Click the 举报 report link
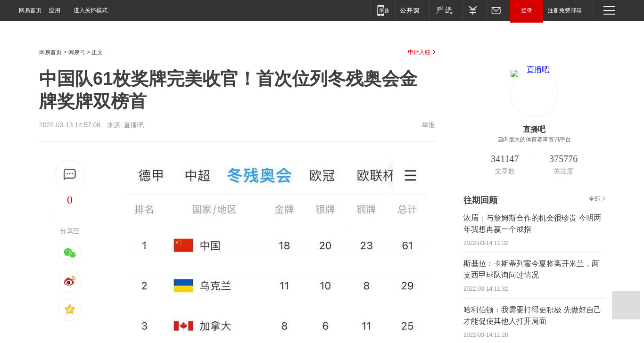644x343 pixels. click(x=429, y=125)
